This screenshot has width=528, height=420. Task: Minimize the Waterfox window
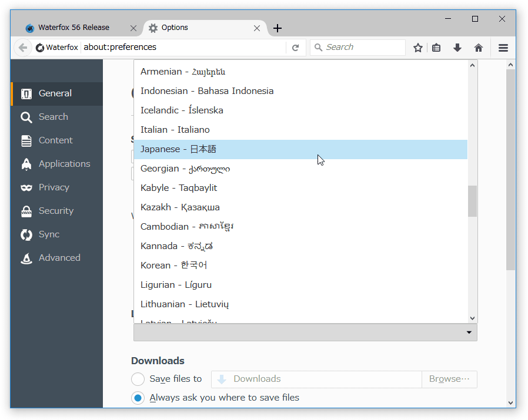448,19
